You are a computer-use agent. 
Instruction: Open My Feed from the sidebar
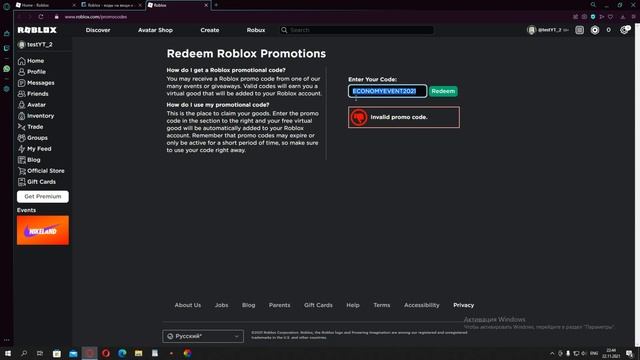(x=35, y=149)
